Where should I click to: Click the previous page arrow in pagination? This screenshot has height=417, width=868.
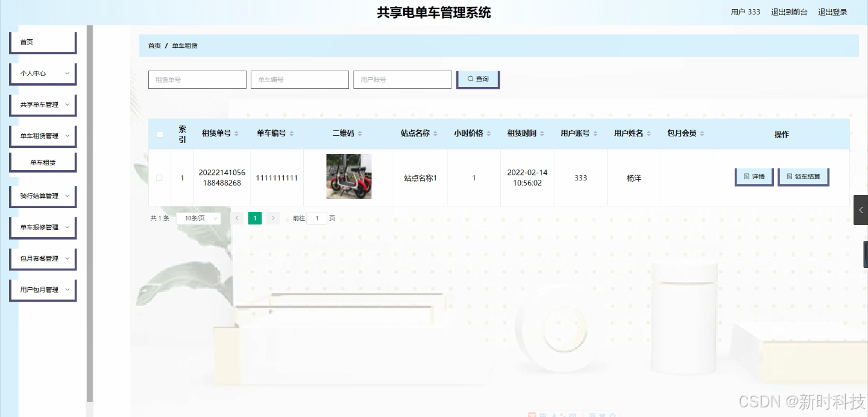(237, 218)
